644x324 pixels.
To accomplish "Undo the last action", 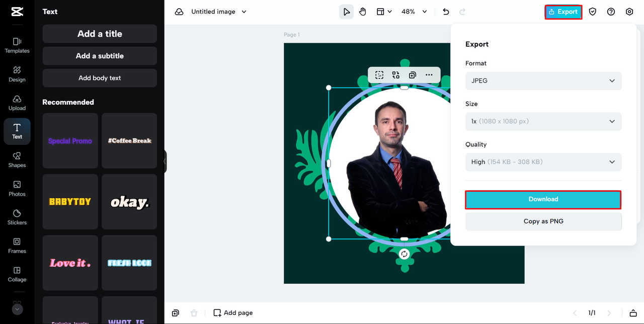I will (x=446, y=12).
